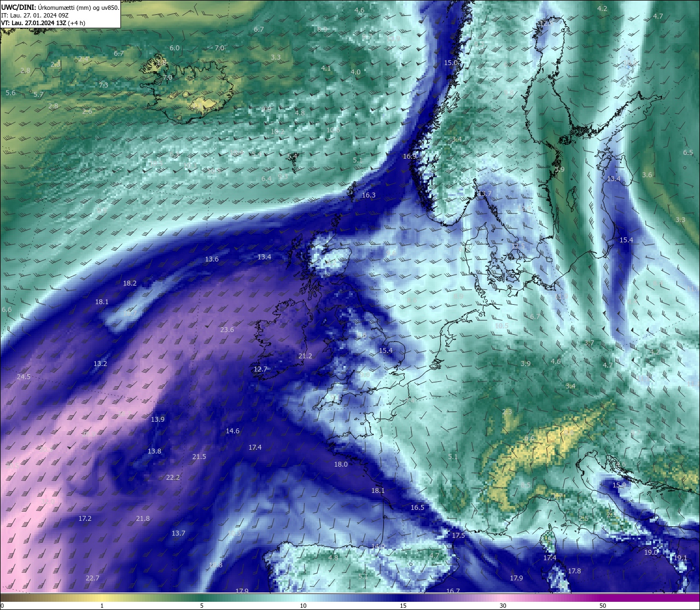
Task: Click the 16.5 value over southwest France
Action: click(417, 507)
